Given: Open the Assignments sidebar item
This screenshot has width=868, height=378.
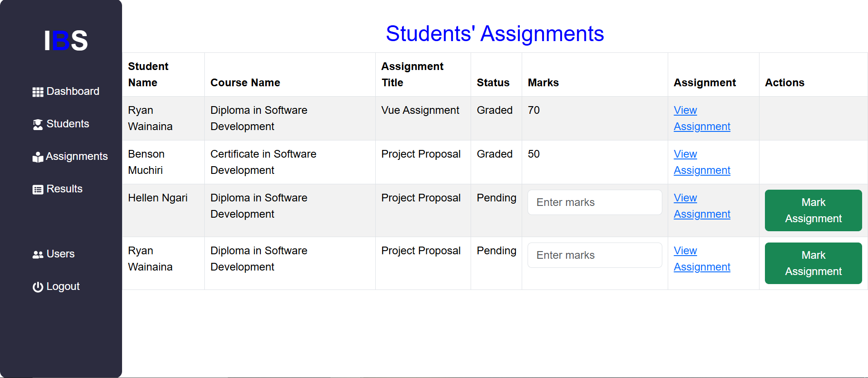Looking at the screenshot, I should [77, 156].
